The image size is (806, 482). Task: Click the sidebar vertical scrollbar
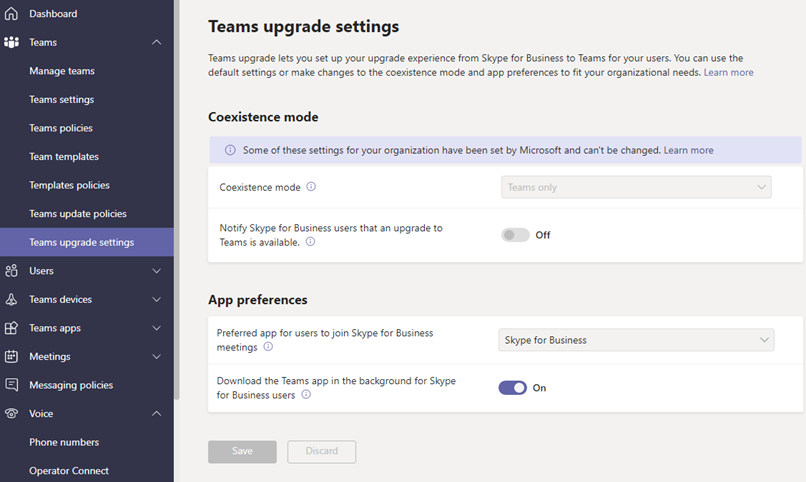[176, 199]
